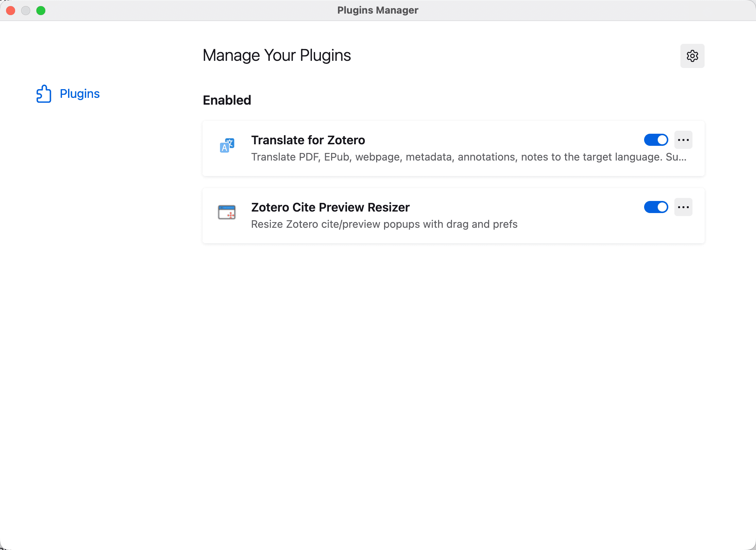
Task: Select the Plugins sidebar tab
Action: (79, 94)
